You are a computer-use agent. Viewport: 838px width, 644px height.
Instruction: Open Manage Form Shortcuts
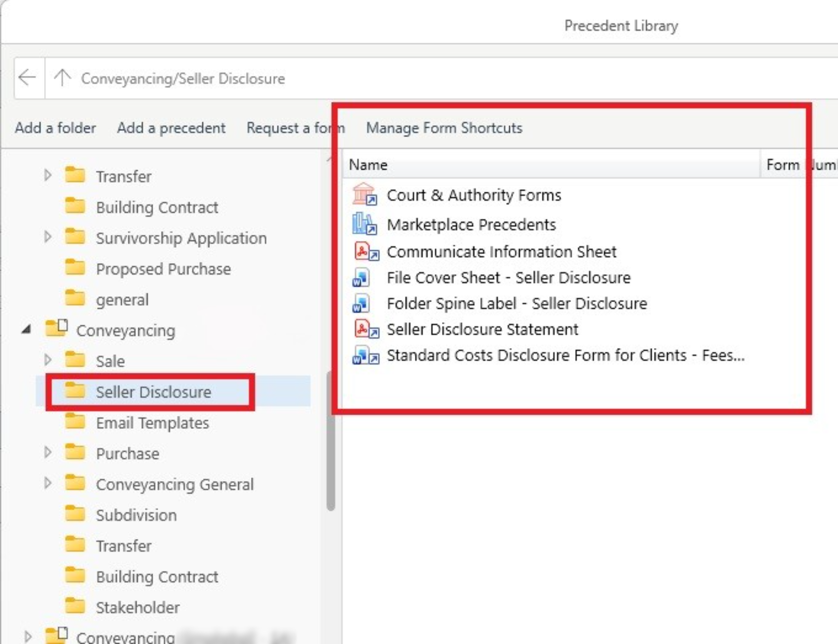[444, 128]
